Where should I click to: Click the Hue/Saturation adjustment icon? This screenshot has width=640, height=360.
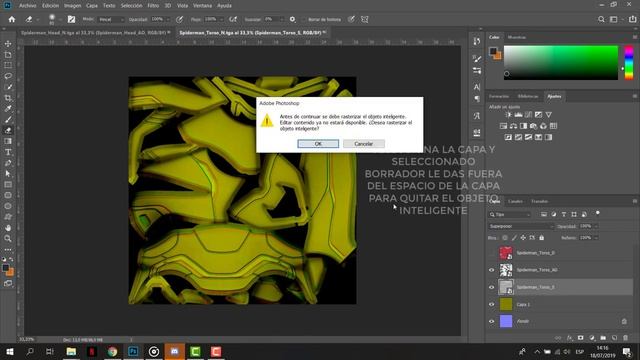(x=503, y=126)
